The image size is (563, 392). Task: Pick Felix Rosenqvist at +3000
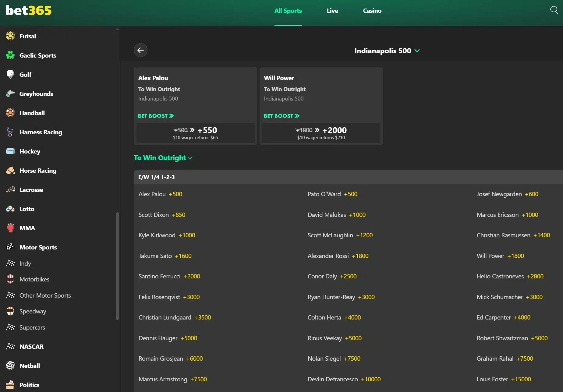(x=169, y=297)
